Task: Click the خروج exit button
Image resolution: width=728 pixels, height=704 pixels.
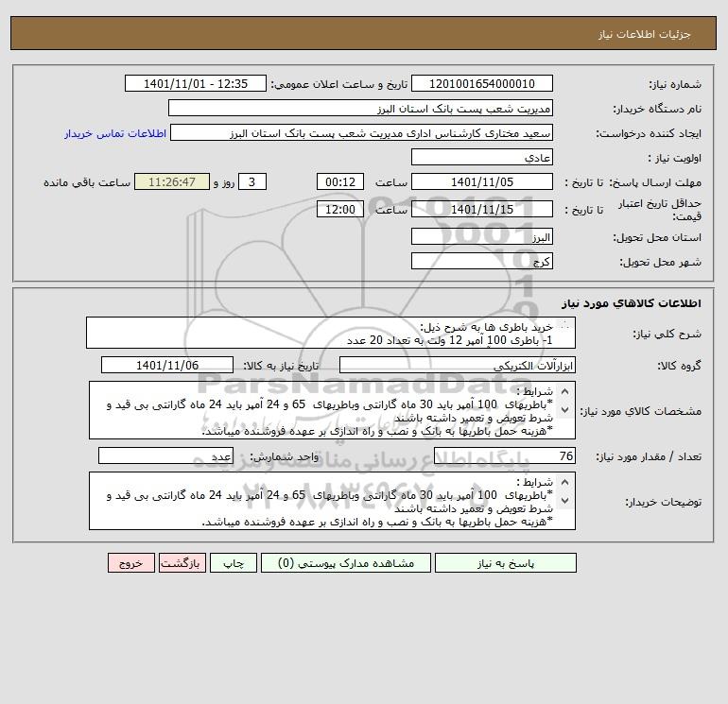Action: [131, 563]
